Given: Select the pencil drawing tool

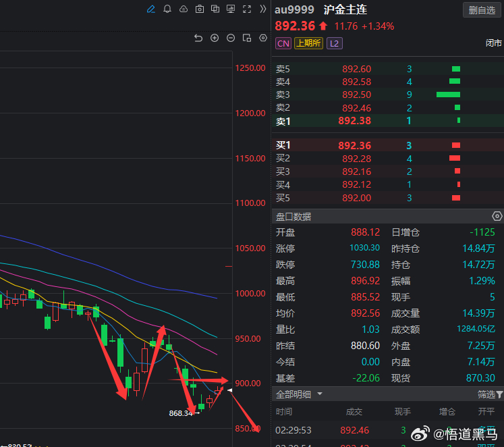Looking at the screenshot, I should click(150, 9).
